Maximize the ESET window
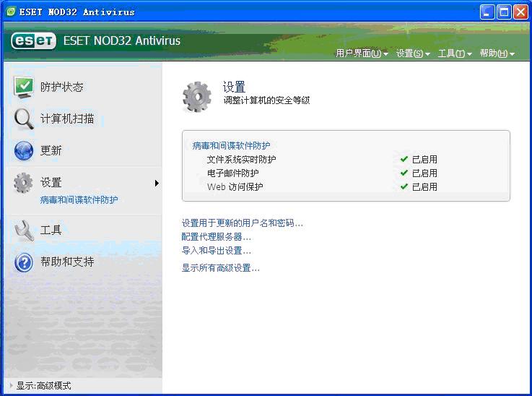 coord(504,12)
